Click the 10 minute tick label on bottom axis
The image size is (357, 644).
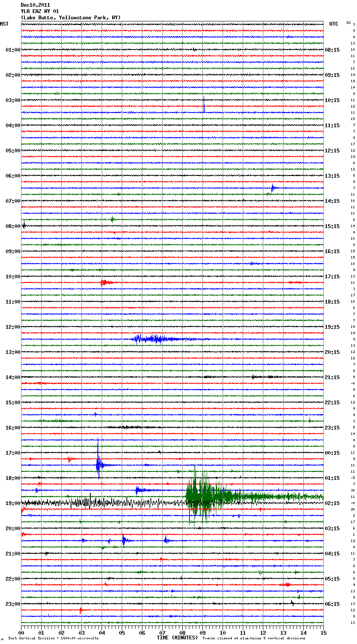(x=223, y=632)
